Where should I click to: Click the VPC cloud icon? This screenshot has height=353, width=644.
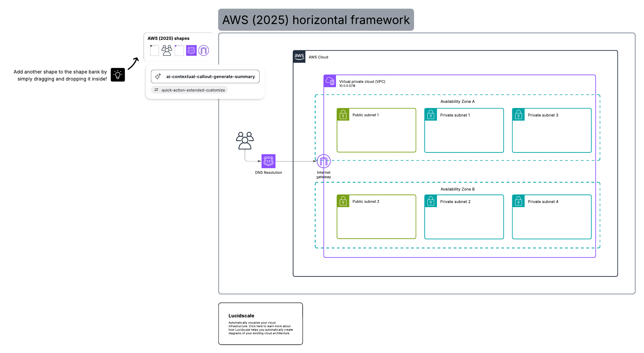point(330,81)
